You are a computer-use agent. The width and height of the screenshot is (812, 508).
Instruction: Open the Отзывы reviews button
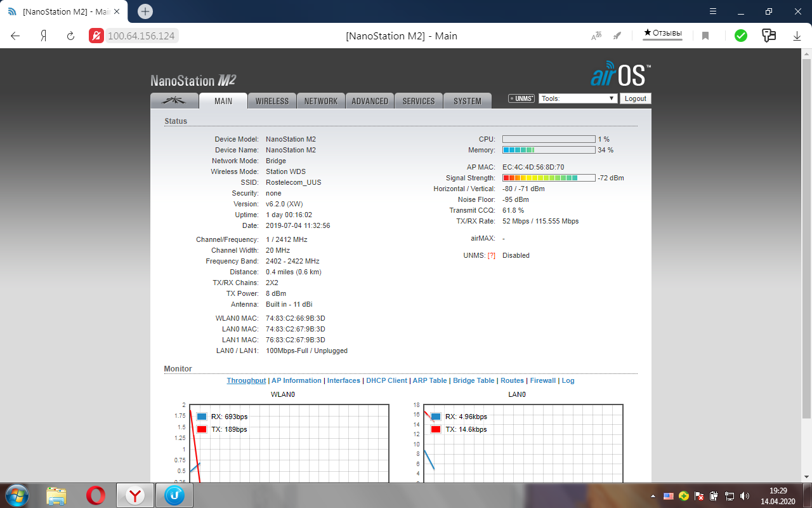click(x=663, y=33)
